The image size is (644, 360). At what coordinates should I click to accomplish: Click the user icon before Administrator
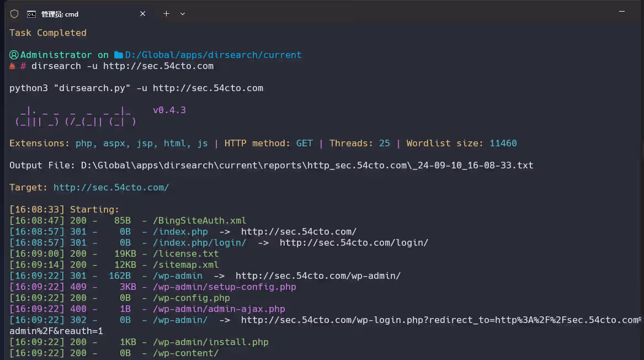(x=14, y=55)
